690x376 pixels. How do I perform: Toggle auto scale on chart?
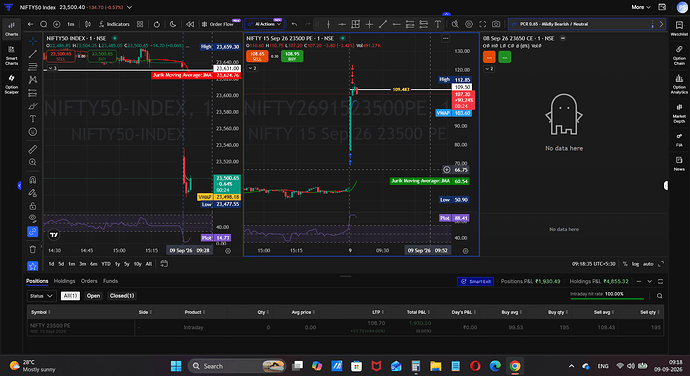(x=648, y=264)
